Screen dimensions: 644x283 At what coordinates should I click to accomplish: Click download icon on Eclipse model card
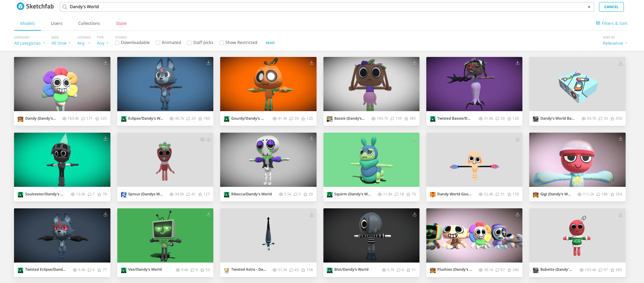click(209, 63)
